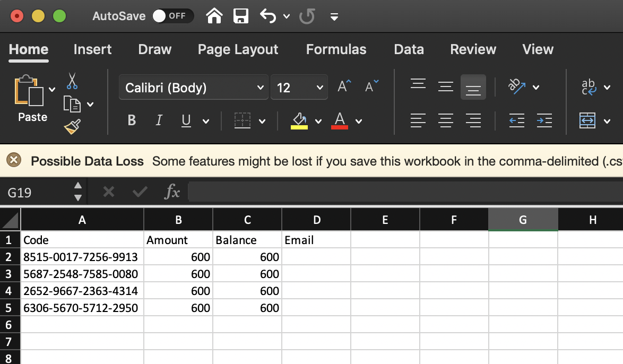Viewport: 623px width, 364px height.
Task: Expand the Borders dropdown arrow
Action: 262,121
